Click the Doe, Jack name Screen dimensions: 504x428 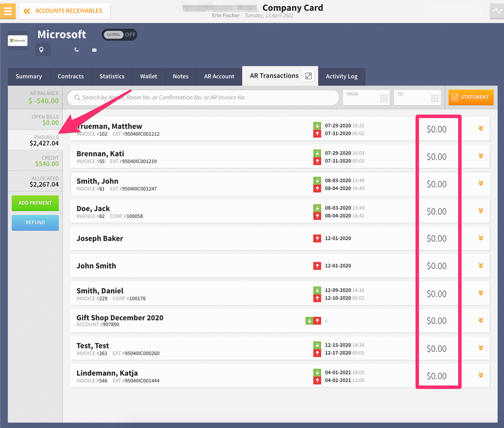pyautogui.click(x=93, y=209)
